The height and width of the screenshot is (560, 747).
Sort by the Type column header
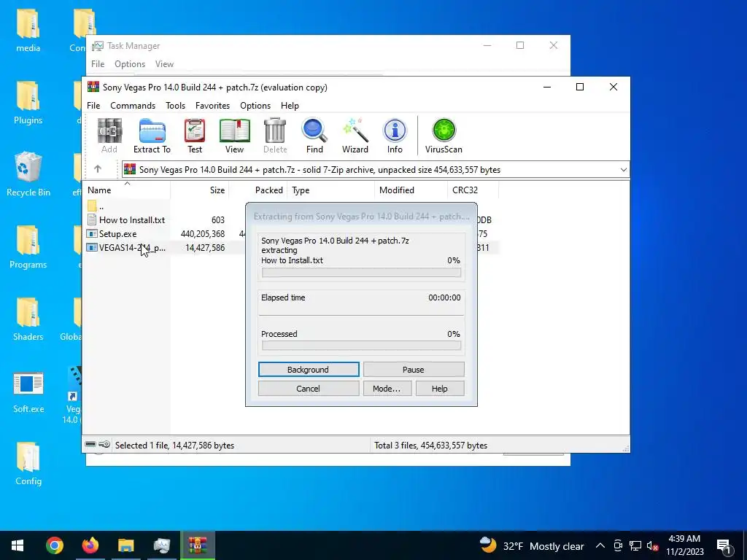(x=331, y=190)
